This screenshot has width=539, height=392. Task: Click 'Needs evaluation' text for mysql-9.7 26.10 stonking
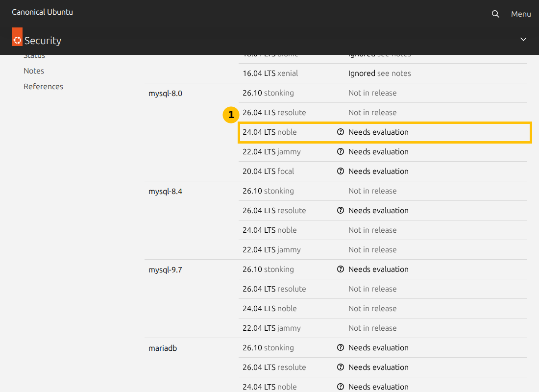378,269
